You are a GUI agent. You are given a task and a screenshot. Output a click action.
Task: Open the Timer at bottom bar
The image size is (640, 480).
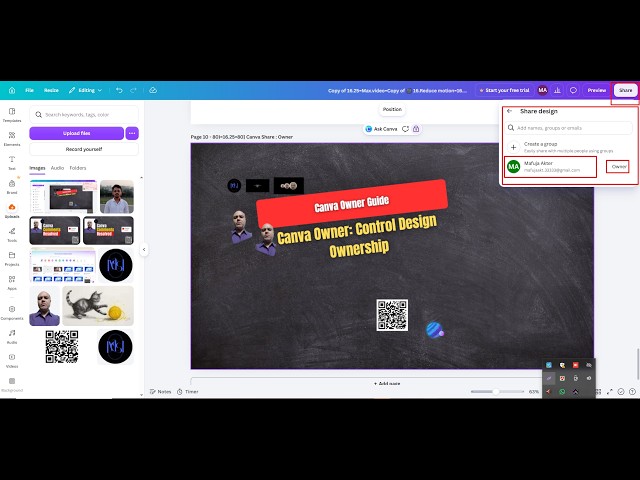tap(188, 391)
